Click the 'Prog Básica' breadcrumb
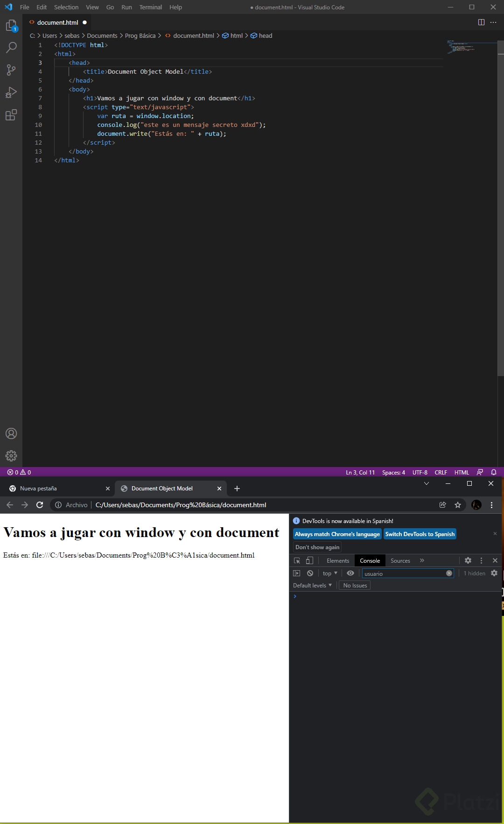The image size is (504, 824). coord(140,35)
